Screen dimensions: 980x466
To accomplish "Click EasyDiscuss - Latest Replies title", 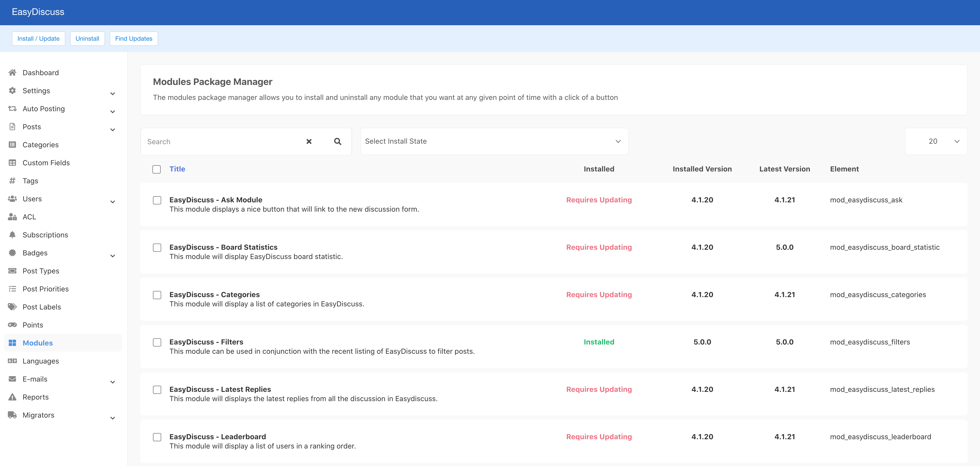I will tap(220, 389).
